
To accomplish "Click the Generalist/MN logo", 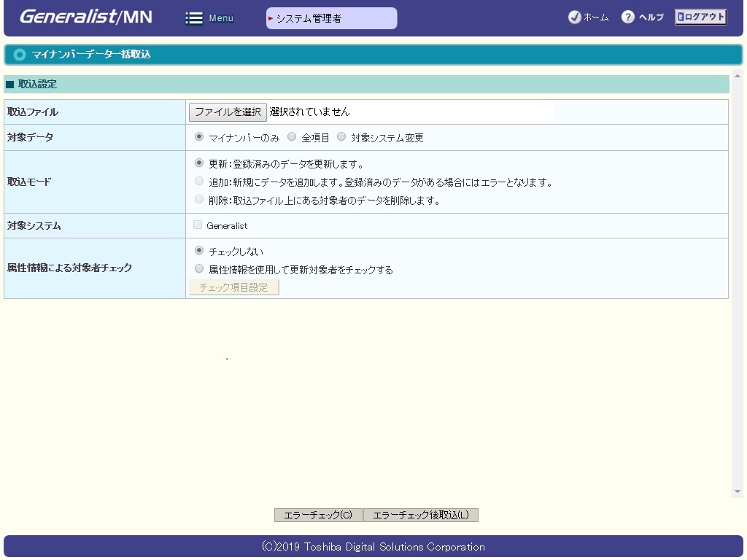I will (86, 17).
